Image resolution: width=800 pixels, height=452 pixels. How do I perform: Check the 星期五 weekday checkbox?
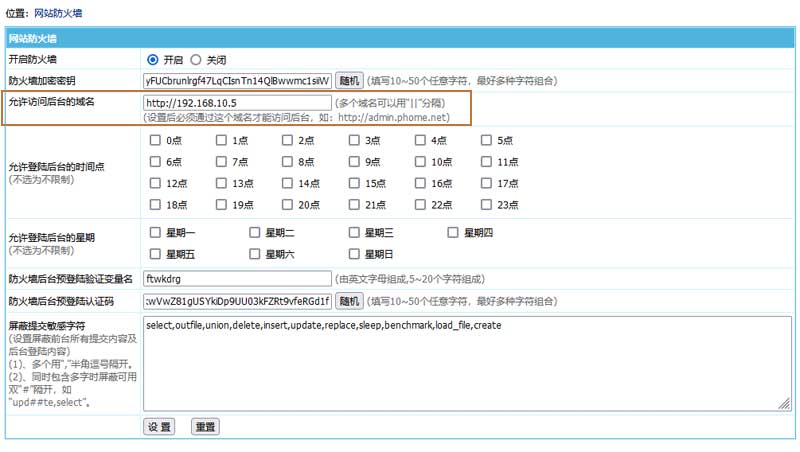(156, 254)
